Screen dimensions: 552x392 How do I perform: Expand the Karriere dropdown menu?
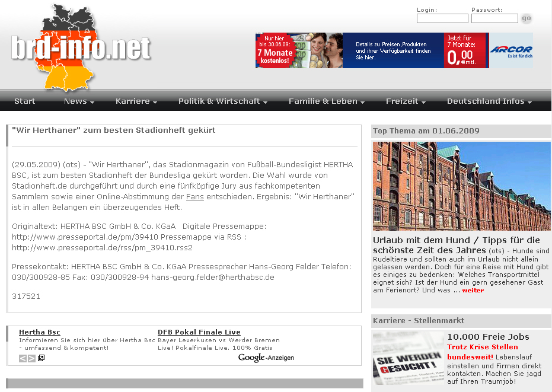pos(136,101)
